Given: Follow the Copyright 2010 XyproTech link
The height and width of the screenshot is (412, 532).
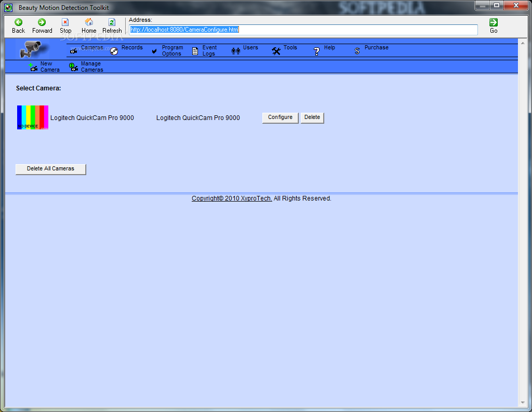Looking at the screenshot, I should pos(232,198).
